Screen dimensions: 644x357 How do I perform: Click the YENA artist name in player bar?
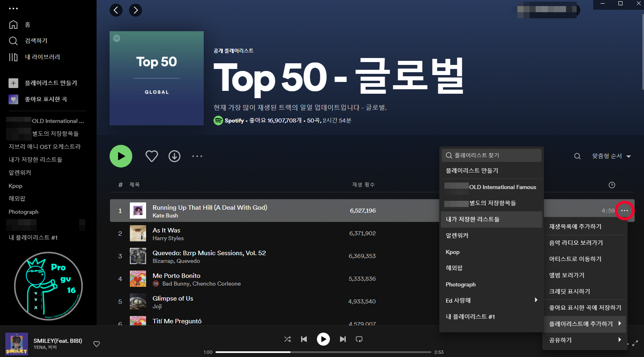[x=40, y=347]
